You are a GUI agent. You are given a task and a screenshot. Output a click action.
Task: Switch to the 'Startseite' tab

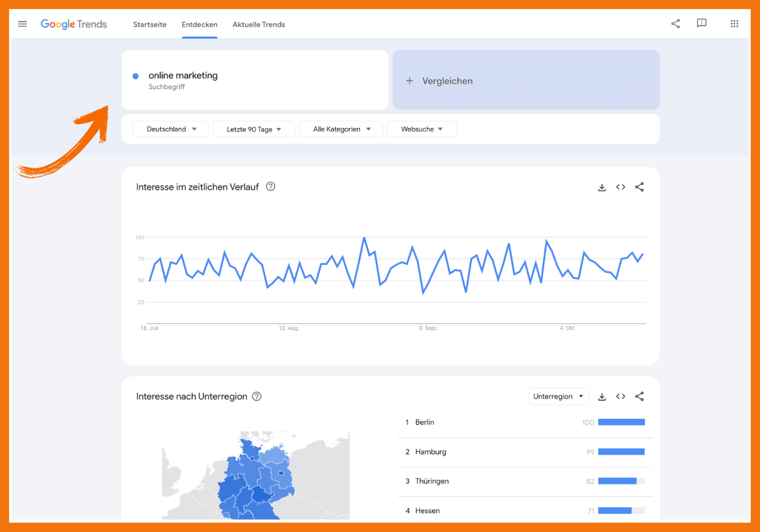coord(149,24)
